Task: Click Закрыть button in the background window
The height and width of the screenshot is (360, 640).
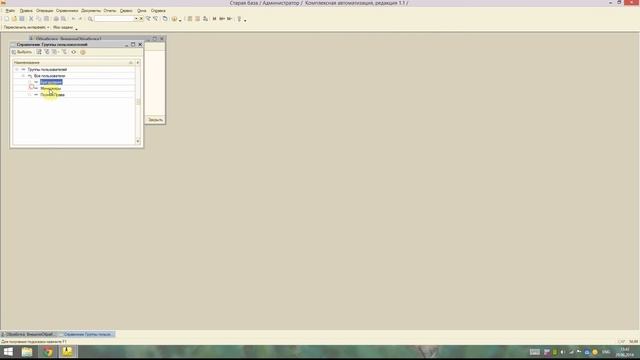Action: 155,120
